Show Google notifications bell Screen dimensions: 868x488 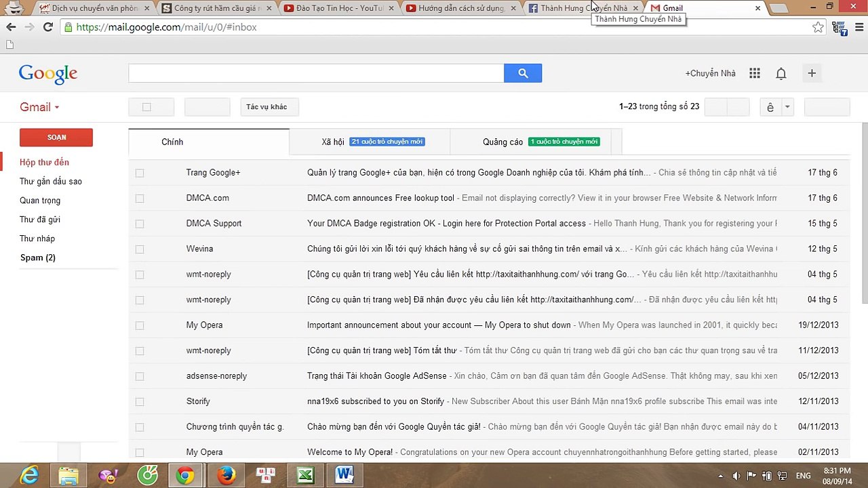point(781,73)
